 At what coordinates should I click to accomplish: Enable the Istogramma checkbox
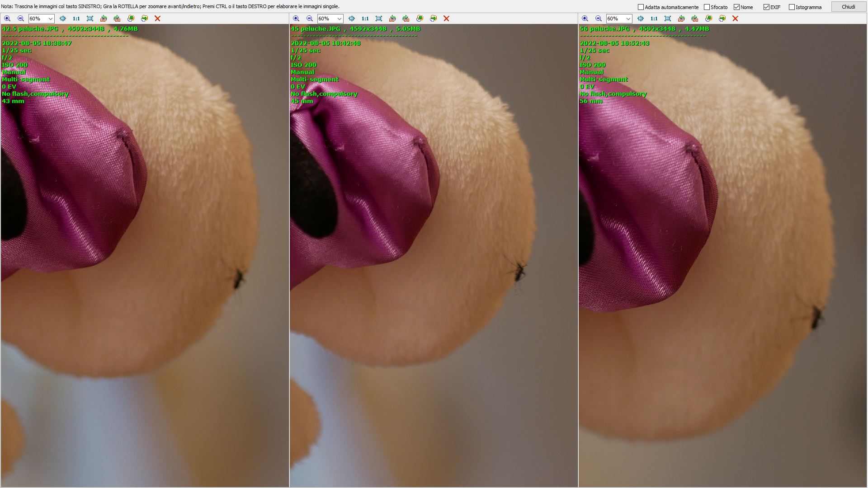tap(792, 7)
